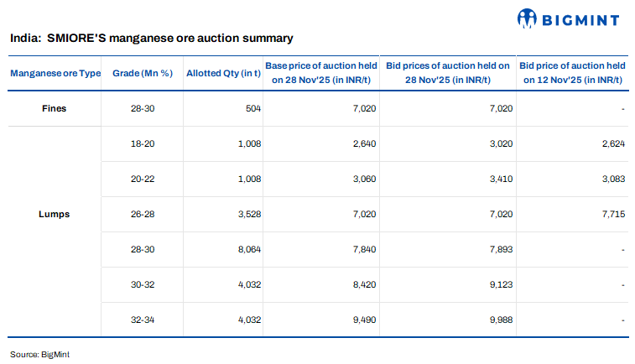Click the 18-20 grade cell

click(143, 143)
